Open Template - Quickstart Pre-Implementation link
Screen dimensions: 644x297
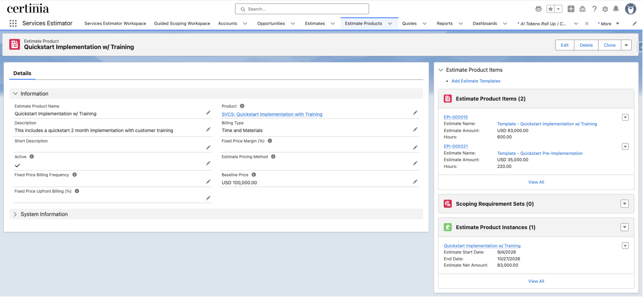(540, 153)
